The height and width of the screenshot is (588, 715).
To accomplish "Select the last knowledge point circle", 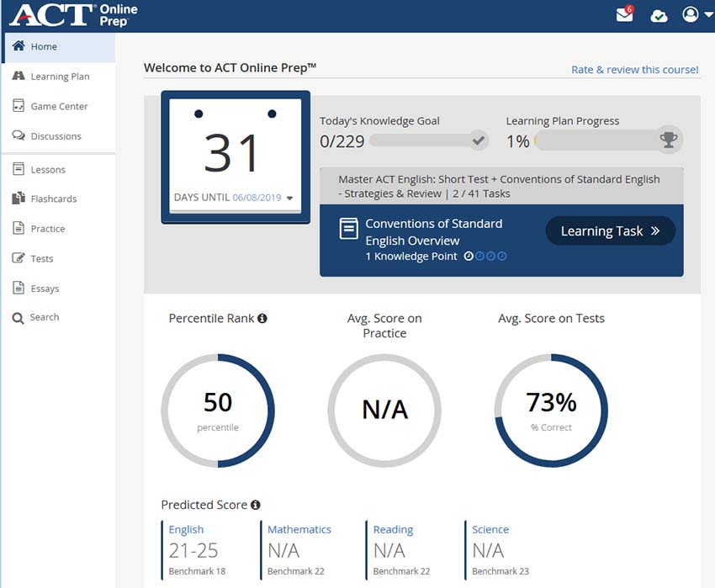I will 502,257.
